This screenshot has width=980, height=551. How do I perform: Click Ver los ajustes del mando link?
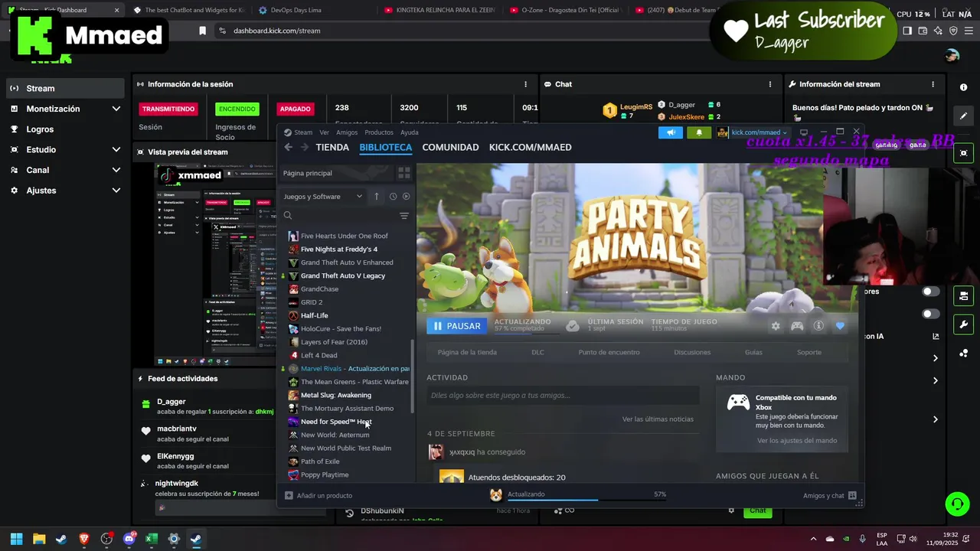point(797,440)
